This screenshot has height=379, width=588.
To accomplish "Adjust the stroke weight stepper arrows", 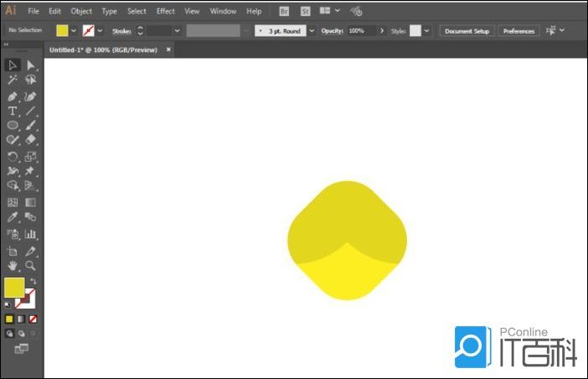I will click(140, 31).
